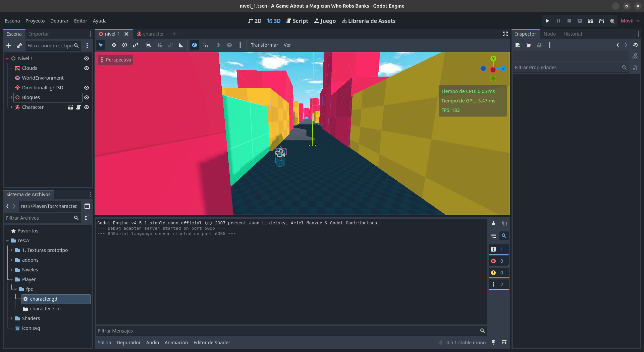Screen dimensions: 644x352
Task: Run the project with the play button
Action: click(x=547, y=21)
